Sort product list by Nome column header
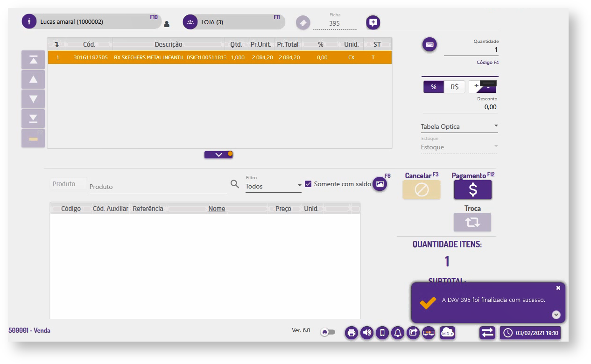This screenshot has height=364, width=591. point(217,209)
